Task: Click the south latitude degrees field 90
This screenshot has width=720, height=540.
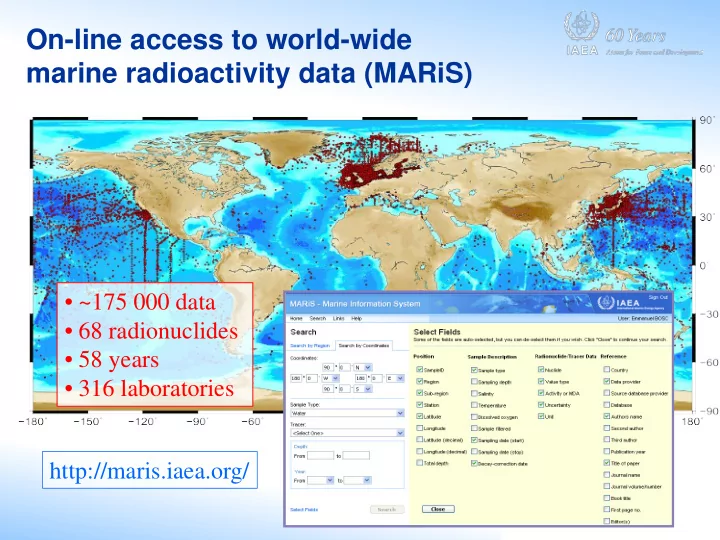Action: 327,389
